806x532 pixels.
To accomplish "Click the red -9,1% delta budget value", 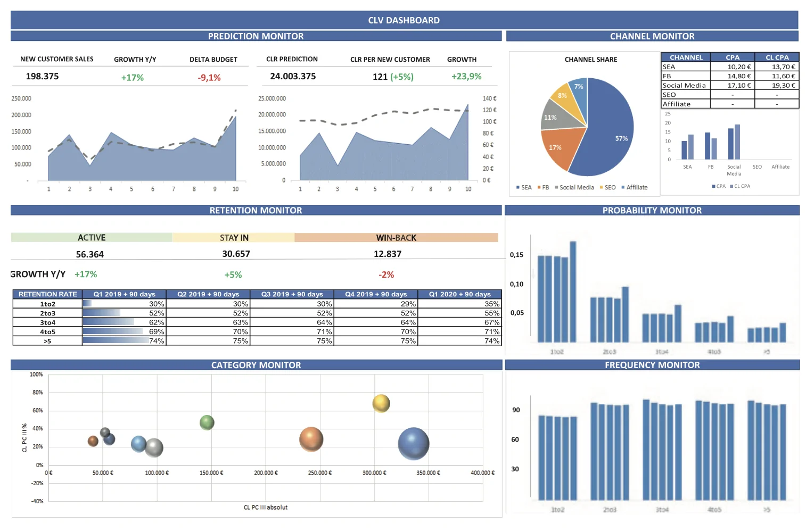I will [209, 78].
